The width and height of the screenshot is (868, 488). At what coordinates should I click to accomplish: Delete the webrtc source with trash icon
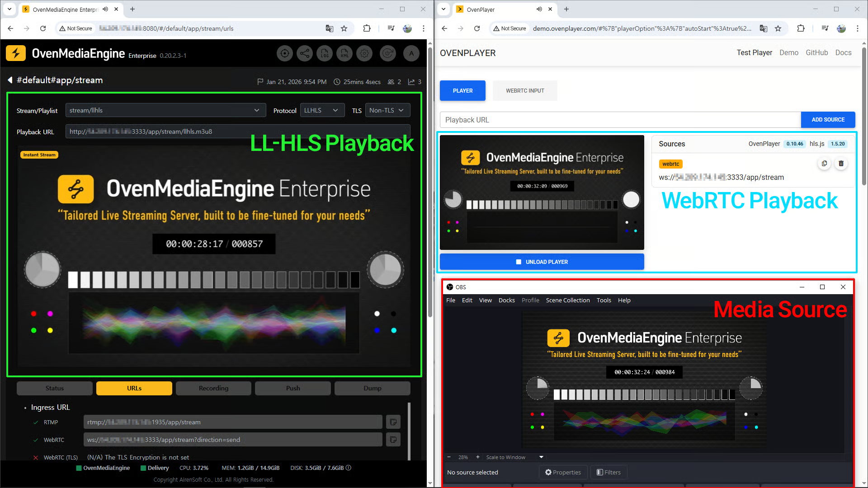pyautogui.click(x=841, y=164)
